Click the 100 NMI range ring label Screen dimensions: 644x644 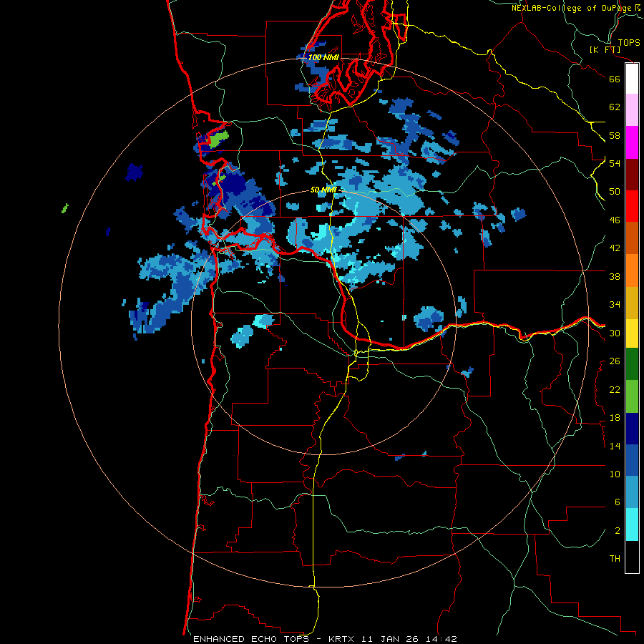coord(323,57)
